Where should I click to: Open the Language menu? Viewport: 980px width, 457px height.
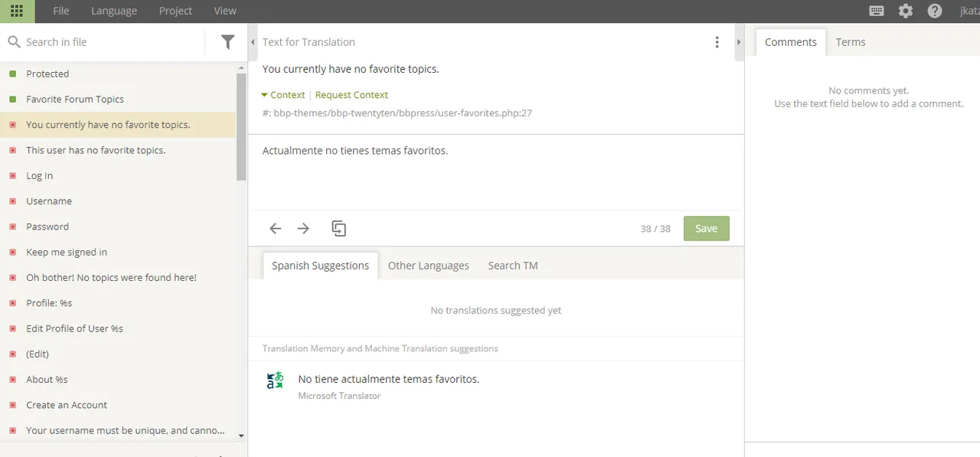[x=114, y=11]
